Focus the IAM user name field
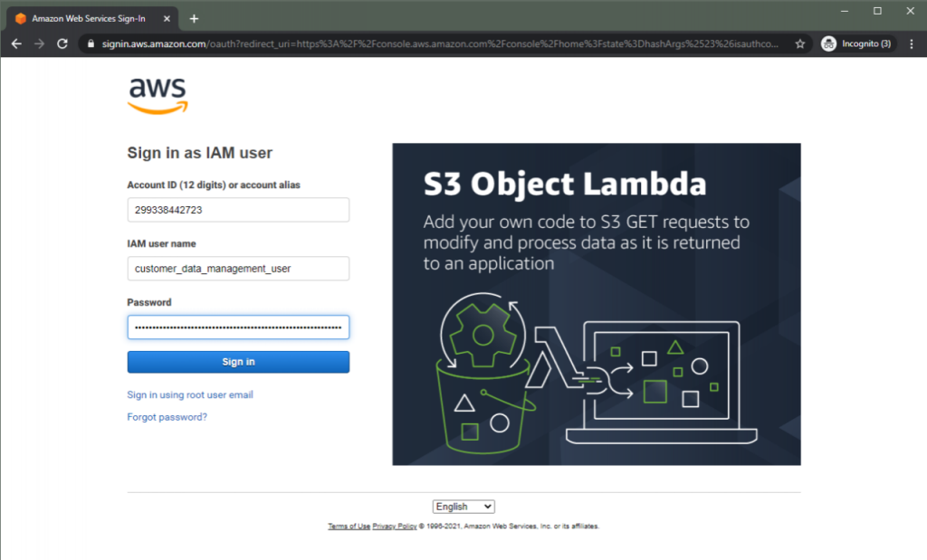Image resolution: width=927 pixels, height=560 pixels. click(x=238, y=268)
